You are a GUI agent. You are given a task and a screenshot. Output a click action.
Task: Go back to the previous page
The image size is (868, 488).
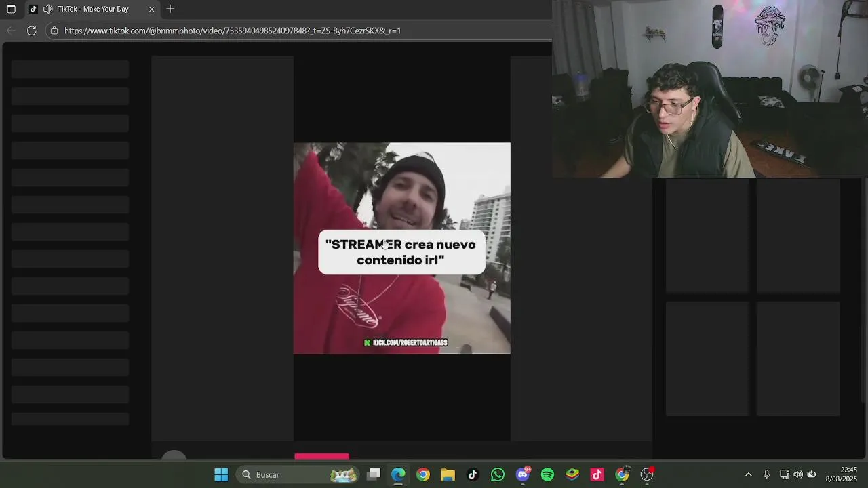pos(11,30)
